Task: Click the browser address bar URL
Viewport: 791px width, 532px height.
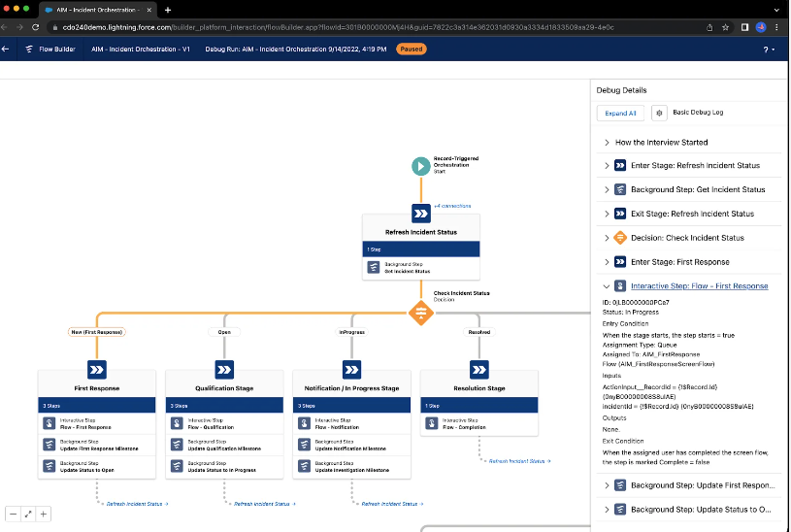Action: click(x=338, y=27)
